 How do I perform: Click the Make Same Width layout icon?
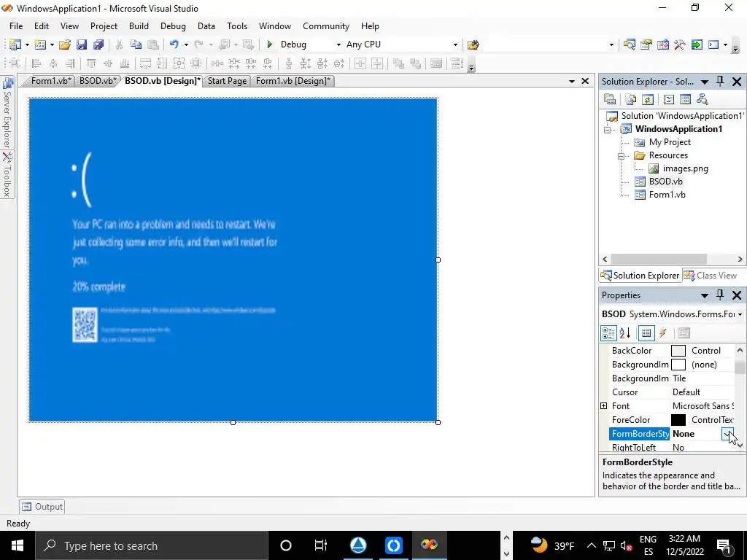(145, 63)
